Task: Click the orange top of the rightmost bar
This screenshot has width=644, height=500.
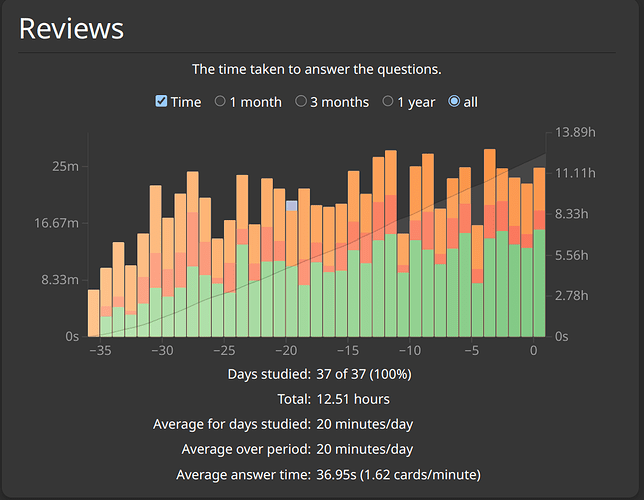Action: (539, 188)
